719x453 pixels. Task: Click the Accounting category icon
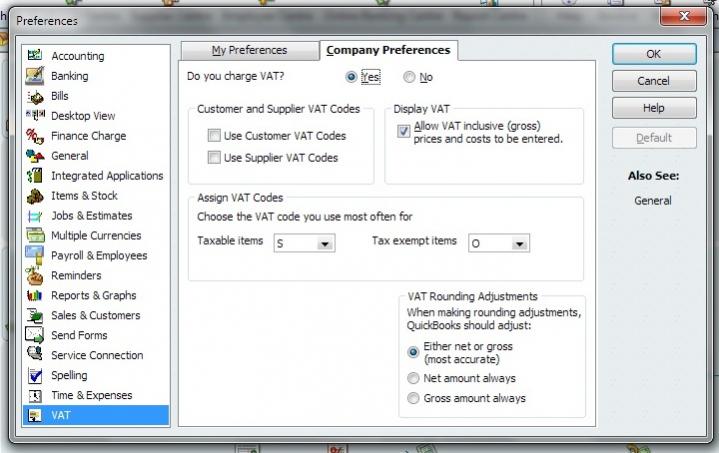click(35, 56)
